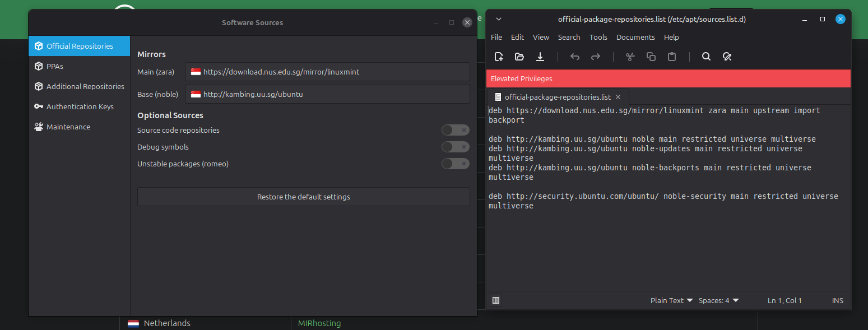The height and width of the screenshot is (330, 868).
Task: Switch to Additional Repositories section
Action: 79,86
